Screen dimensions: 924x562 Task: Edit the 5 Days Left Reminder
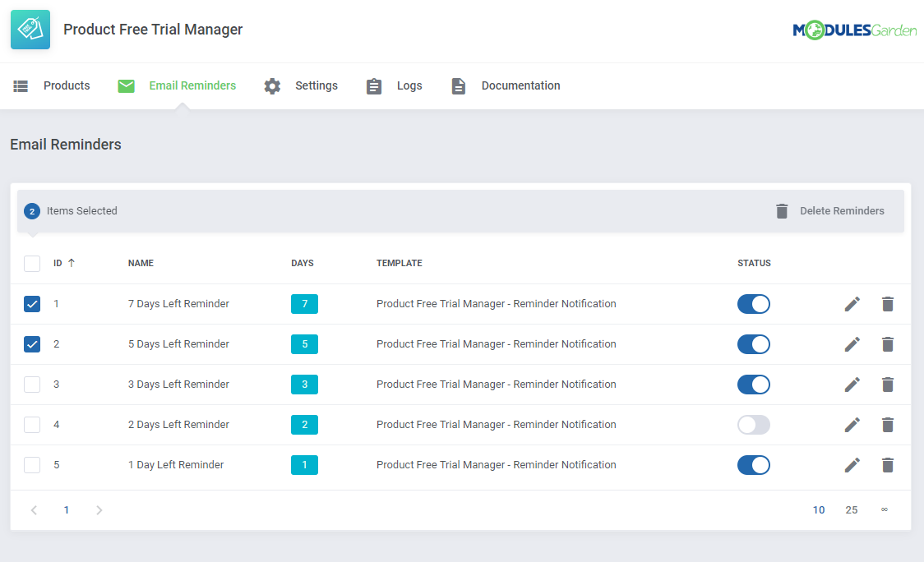point(852,344)
